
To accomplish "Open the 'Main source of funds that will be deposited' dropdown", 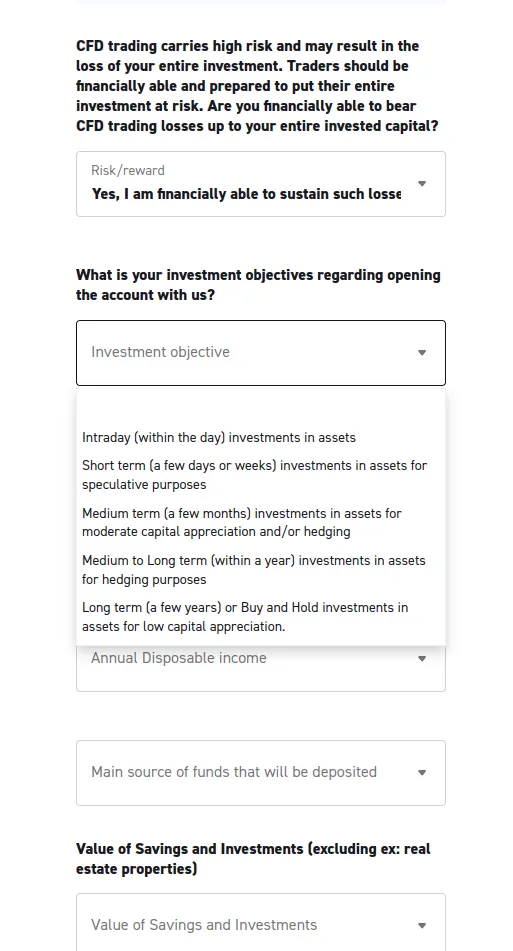I will [261, 773].
